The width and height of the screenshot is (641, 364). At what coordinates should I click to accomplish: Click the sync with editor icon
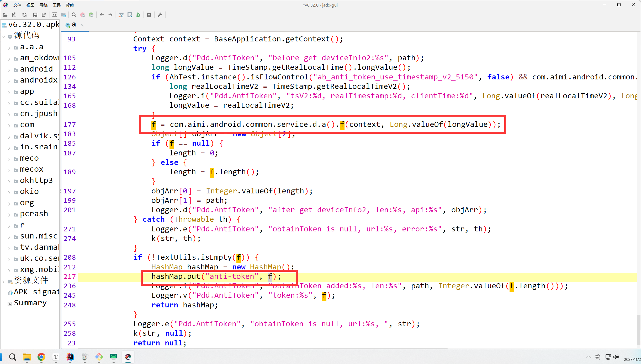tap(55, 15)
